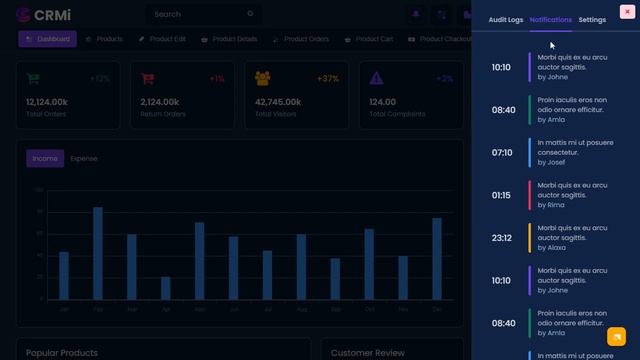640x360 pixels.
Task: Open the Product Checkout menu item
Action: pyautogui.click(x=440, y=39)
